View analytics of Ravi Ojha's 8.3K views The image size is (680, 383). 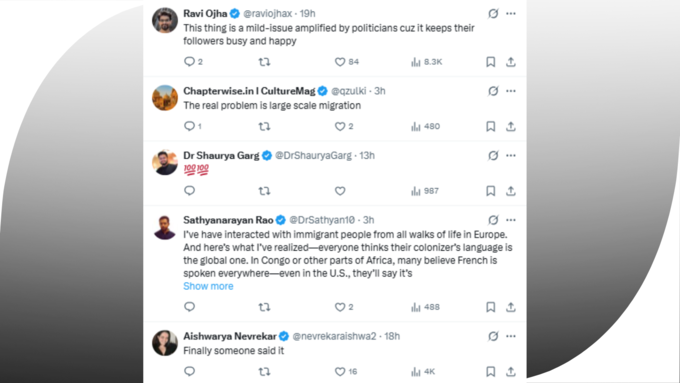(426, 62)
